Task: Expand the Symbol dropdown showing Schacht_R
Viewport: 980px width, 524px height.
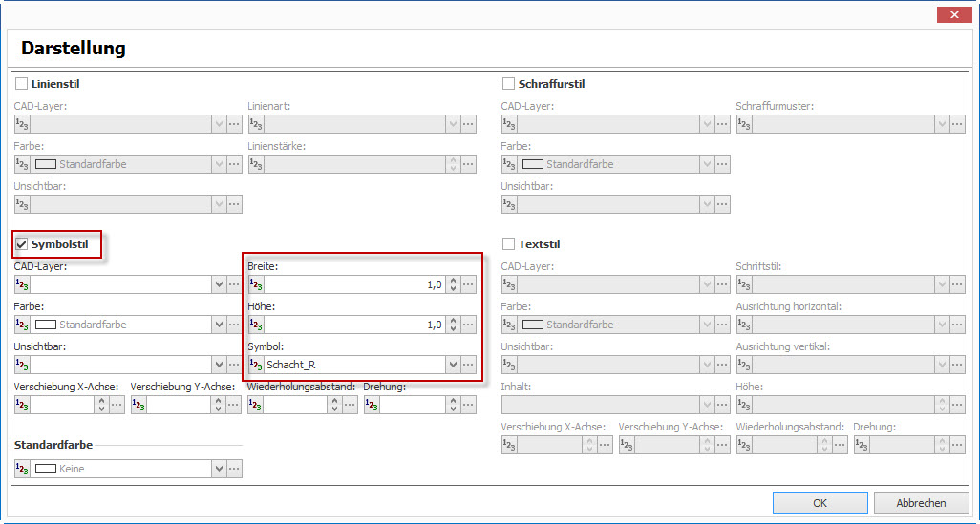Action: tap(451, 365)
